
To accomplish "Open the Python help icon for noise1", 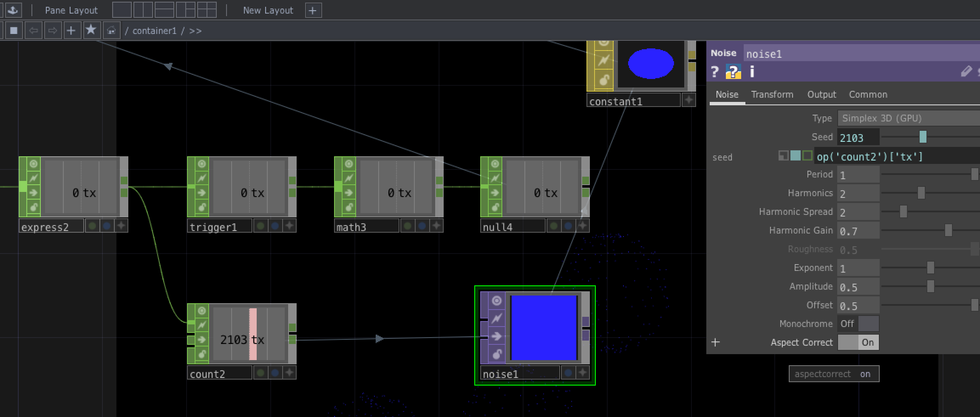I will click(733, 72).
